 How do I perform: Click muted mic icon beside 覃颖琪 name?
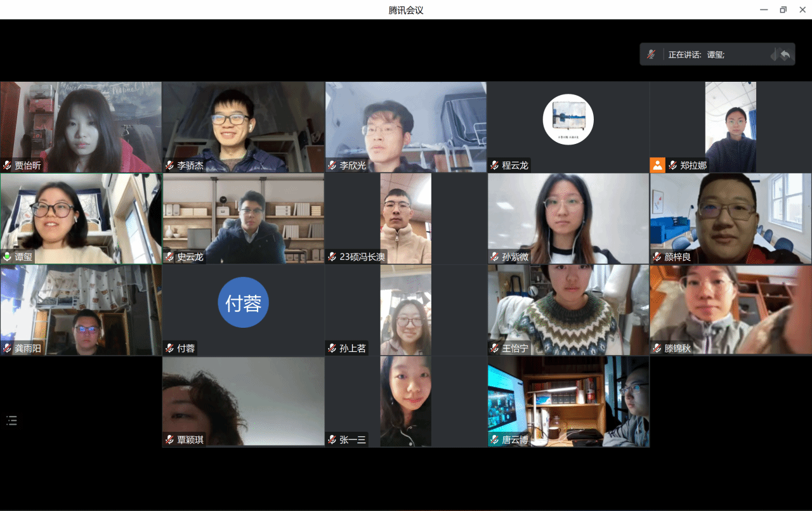tap(170, 439)
